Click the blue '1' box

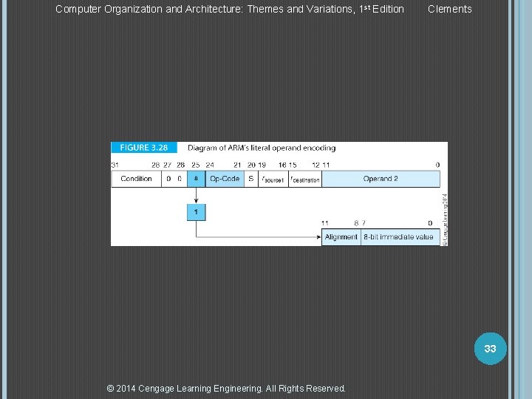tap(196, 212)
